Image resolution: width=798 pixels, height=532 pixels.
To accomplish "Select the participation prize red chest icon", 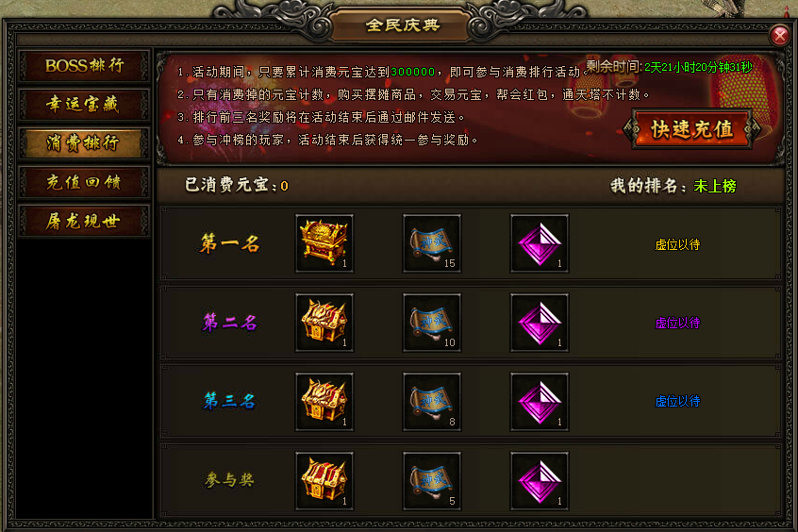I will tap(324, 481).
